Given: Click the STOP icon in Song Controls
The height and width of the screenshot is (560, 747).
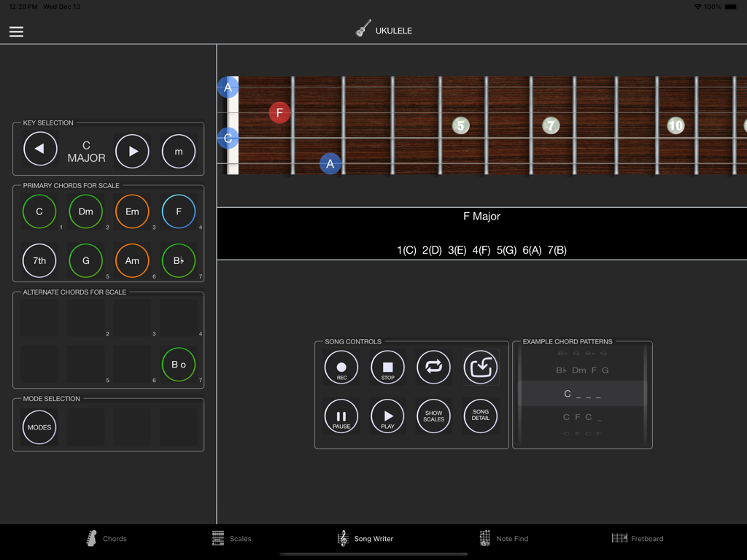Looking at the screenshot, I should pos(387,367).
